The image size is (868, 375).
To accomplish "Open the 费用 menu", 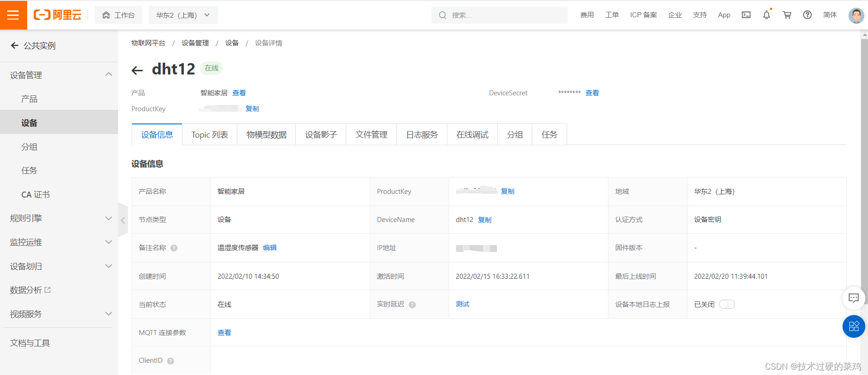I will [x=587, y=15].
